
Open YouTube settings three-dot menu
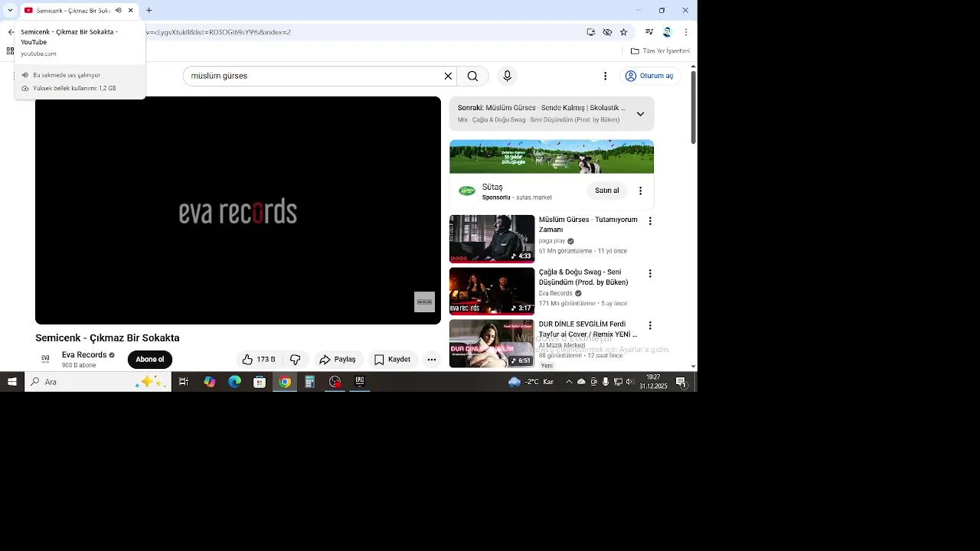(x=605, y=76)
